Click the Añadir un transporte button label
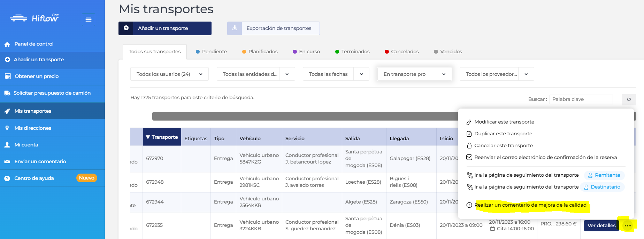This screenshot has width=644, height=239. (x=163, y=28)
